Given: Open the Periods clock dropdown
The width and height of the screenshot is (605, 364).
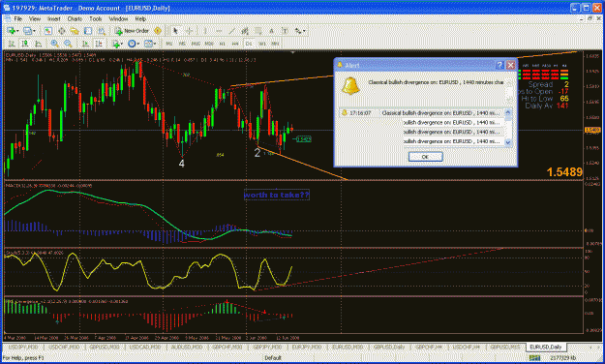Looking at the screenshot, I should 134,44.
